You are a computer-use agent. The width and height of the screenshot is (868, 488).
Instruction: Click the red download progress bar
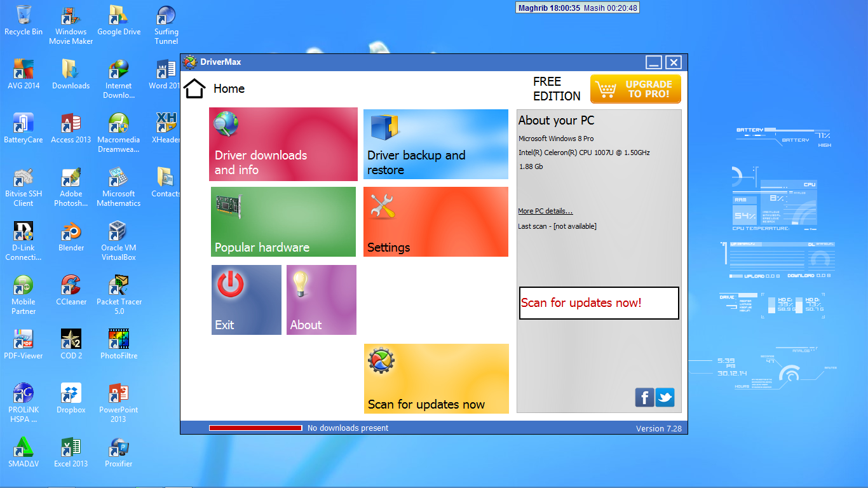[255, 428]
